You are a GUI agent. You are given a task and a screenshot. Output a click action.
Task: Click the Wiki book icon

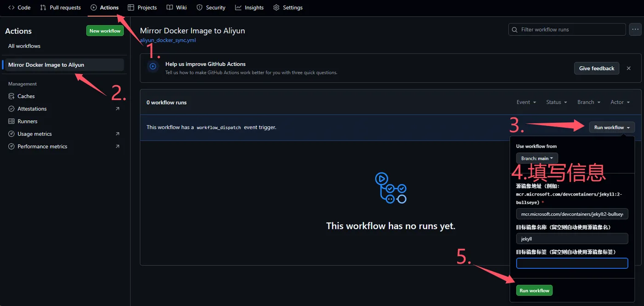pyautogui.click(x=170, y=7)
